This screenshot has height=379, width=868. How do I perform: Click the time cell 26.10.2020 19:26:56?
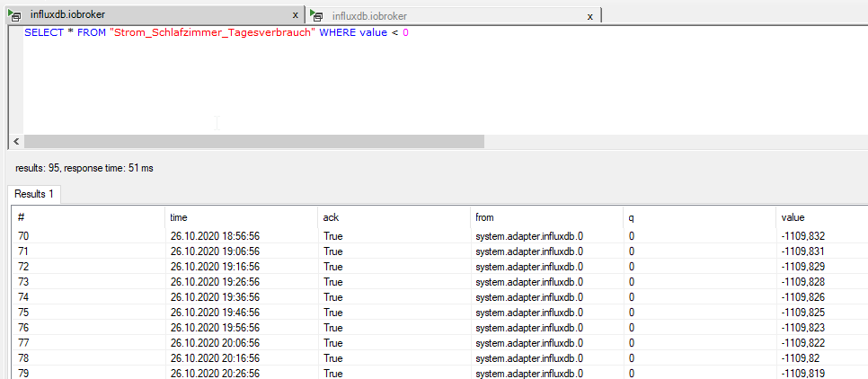coord(216,282)
